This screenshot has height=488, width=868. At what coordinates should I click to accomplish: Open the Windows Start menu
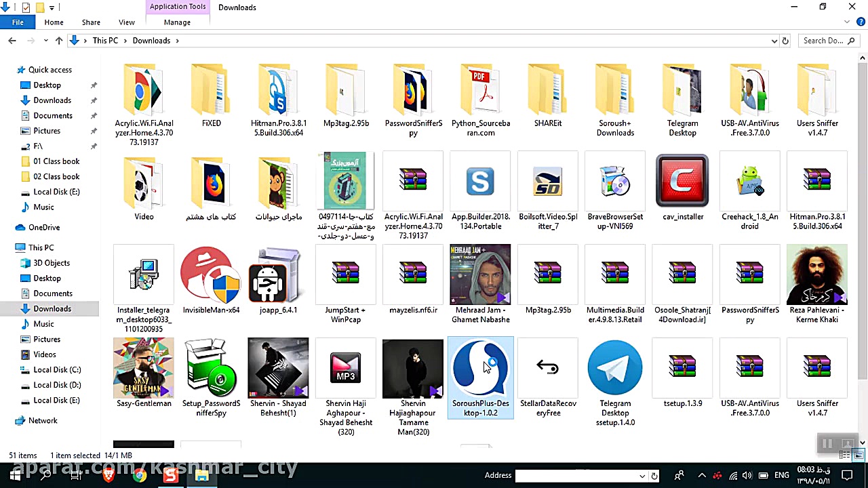pyautogui.click(x=15, y=476)
